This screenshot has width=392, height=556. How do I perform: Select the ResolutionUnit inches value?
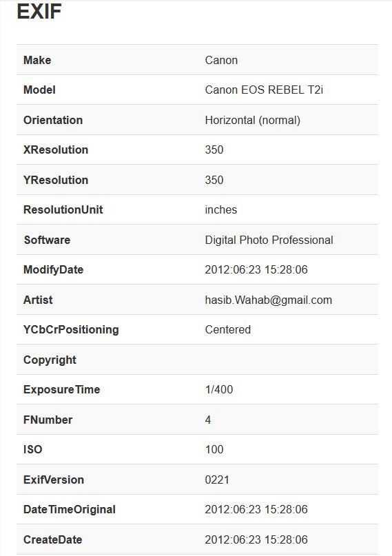221,209
